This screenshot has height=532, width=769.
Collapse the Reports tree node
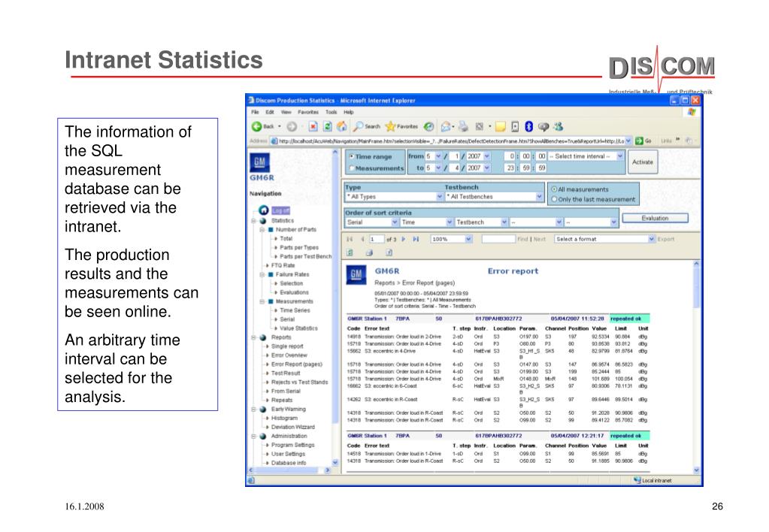(254, 338)
